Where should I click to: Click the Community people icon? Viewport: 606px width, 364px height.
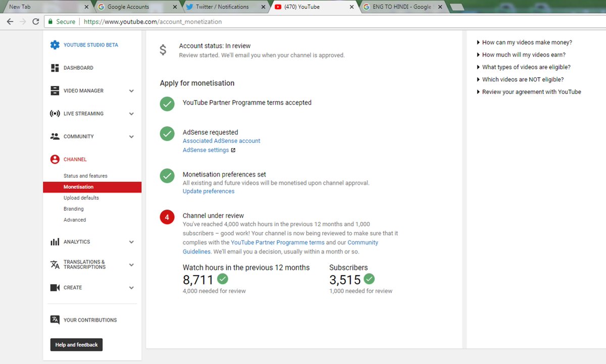(x=55, y=136)
